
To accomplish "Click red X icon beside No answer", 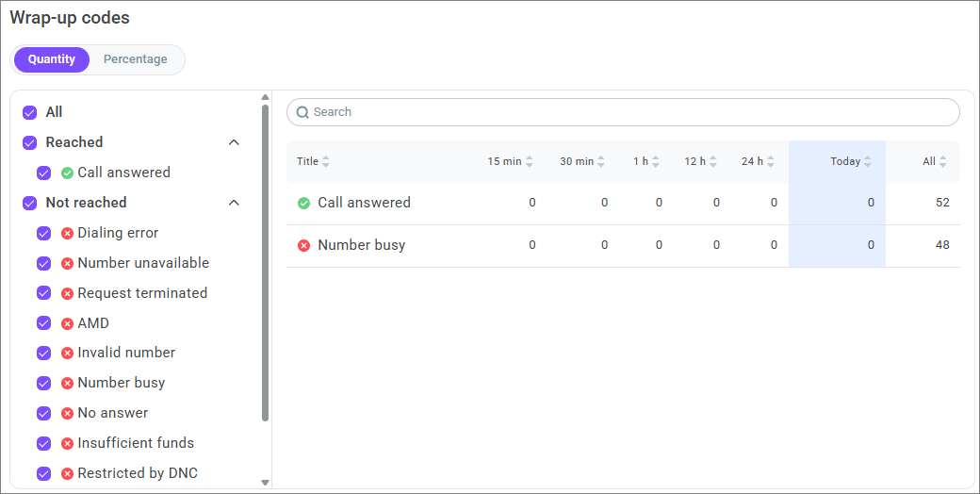I will pos(68,414).
